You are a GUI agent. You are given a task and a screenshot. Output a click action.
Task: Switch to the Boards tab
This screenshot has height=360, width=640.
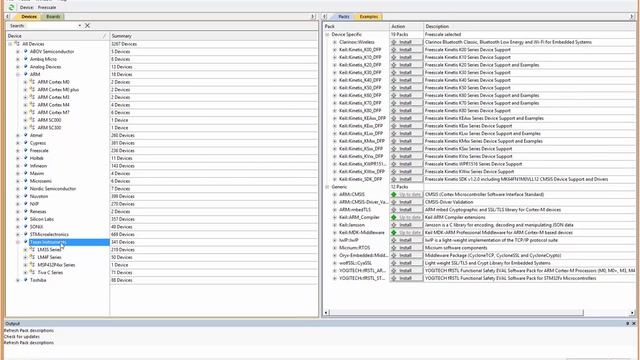click(53, 16)
